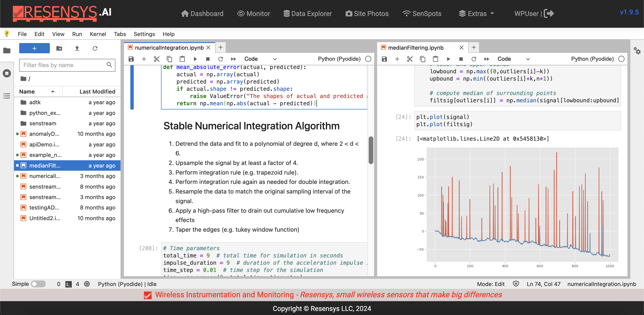Run selected cell in medianFiltering notebook
The image size is (644, 315).
[448, 59]
